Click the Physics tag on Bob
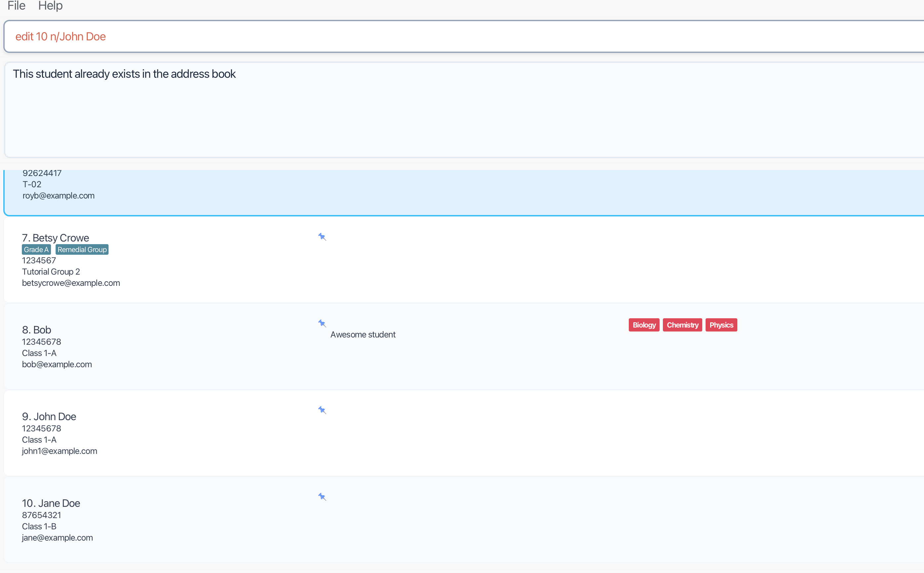 click(x=721, y=325)
